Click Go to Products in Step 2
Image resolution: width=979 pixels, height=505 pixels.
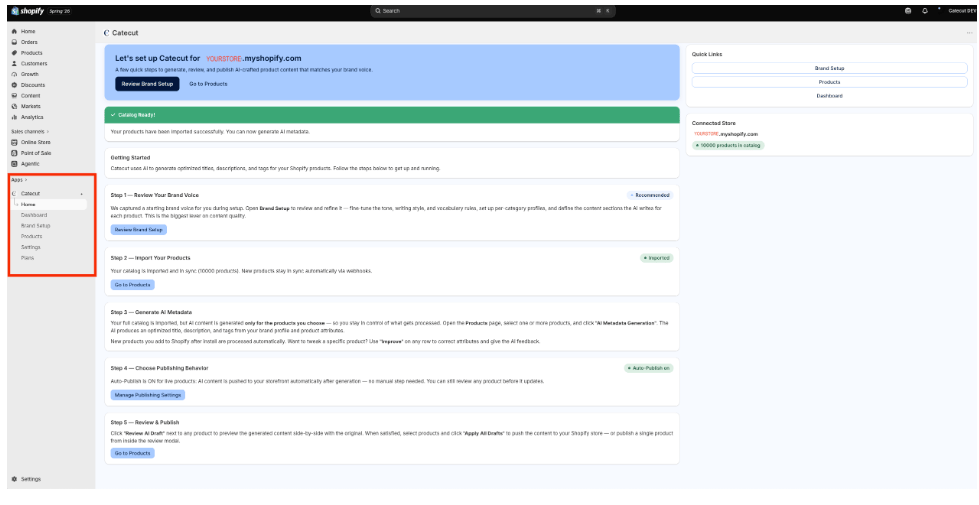(x=132, y=285)
